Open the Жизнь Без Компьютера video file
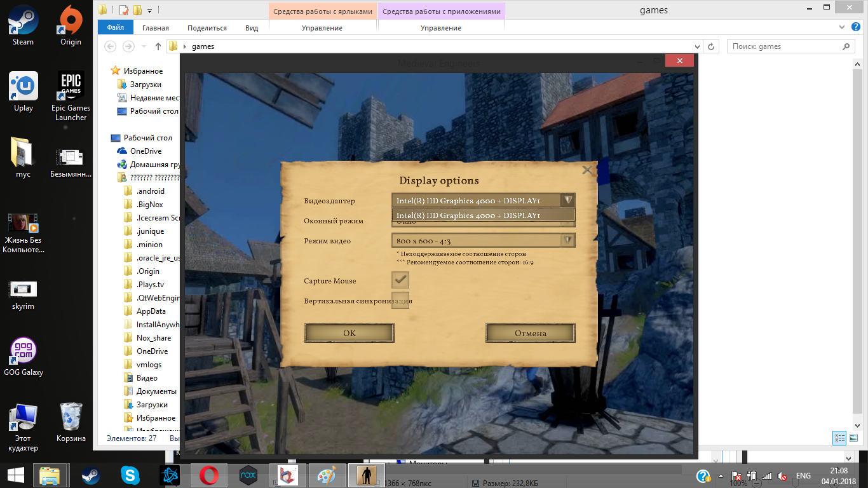868x488 pixels. click(x=24, y=233)
